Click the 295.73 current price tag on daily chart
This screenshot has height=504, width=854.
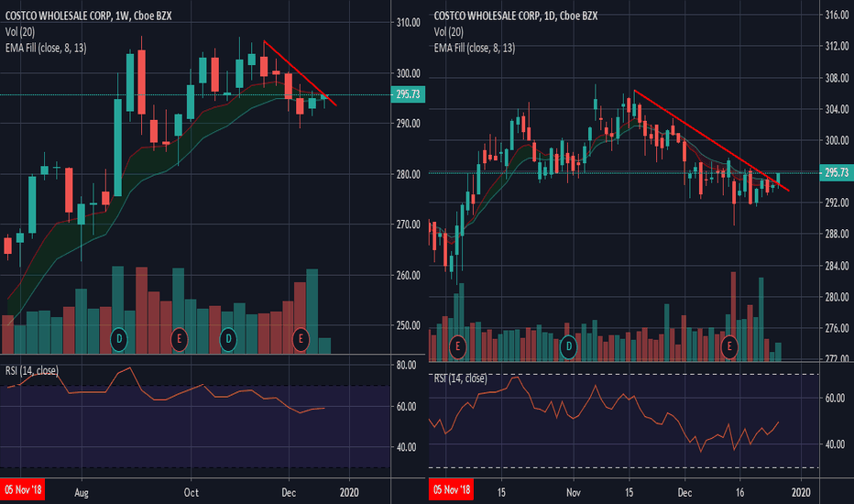pos(837,172)
